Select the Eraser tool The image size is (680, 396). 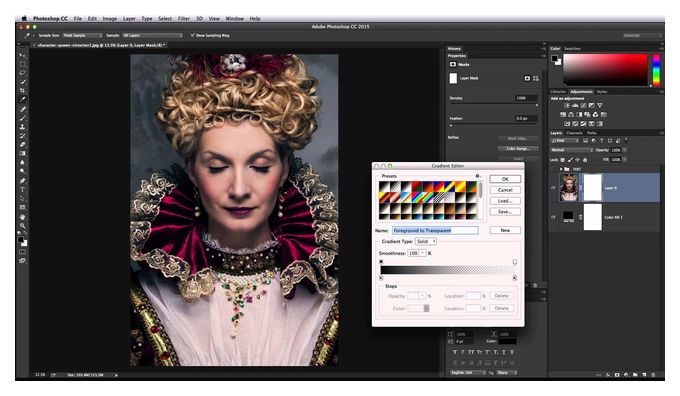click(x=22, y=144)
